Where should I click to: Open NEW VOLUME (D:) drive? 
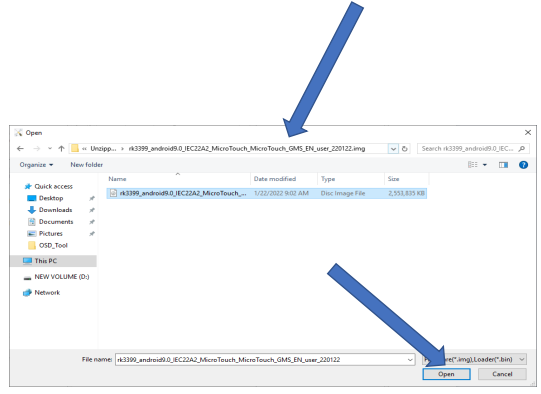click(x=62, y=277)
